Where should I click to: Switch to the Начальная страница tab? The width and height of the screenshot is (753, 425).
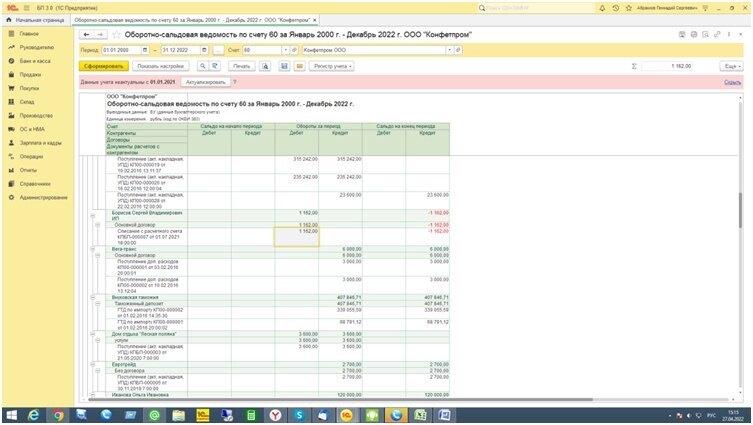pos(36,20)
